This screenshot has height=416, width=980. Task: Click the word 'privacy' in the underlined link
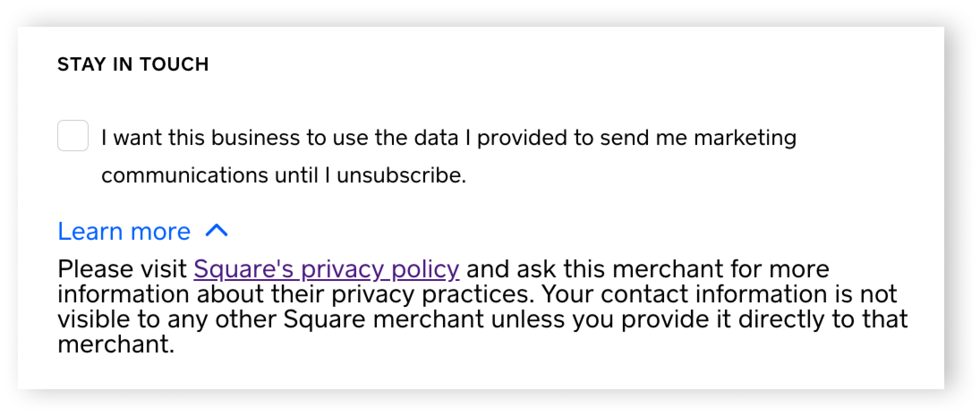point(342,269)
